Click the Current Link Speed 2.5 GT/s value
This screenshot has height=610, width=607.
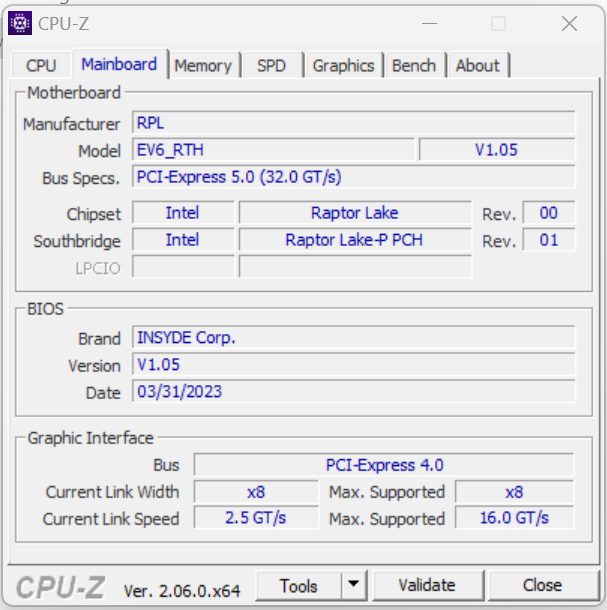(x=256, y=518)
